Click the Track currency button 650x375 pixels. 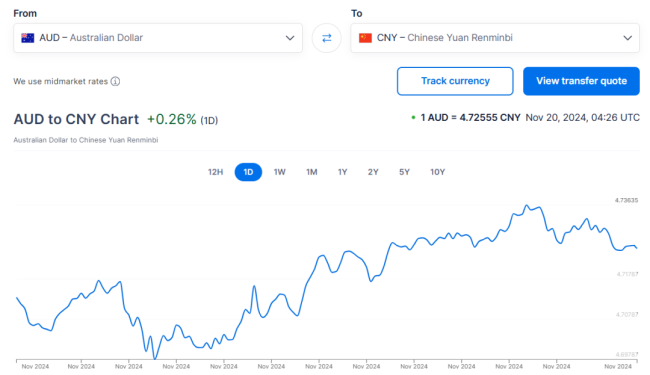click(x=455, y=81)
